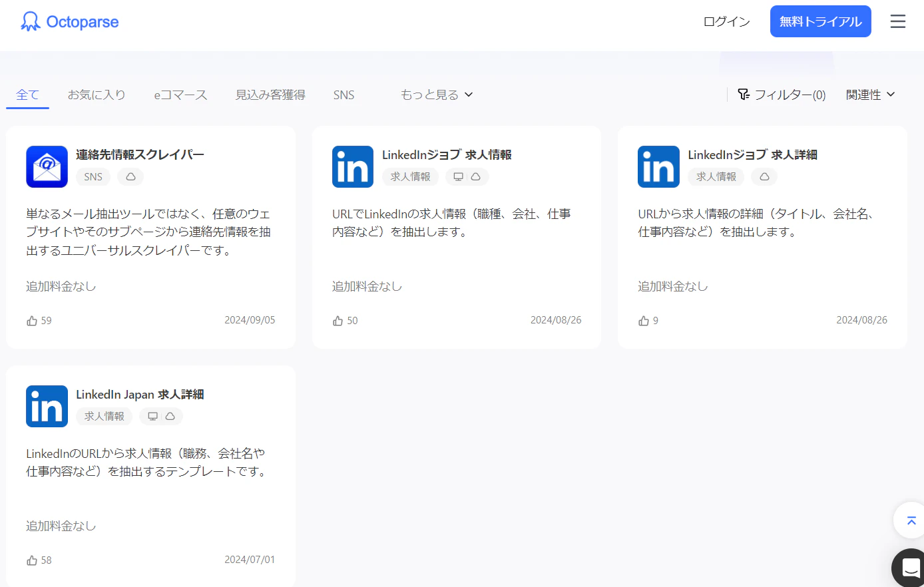Click description starting LinkedInのURLから求人情報
The image size is (924, 587).
(146, 463)
